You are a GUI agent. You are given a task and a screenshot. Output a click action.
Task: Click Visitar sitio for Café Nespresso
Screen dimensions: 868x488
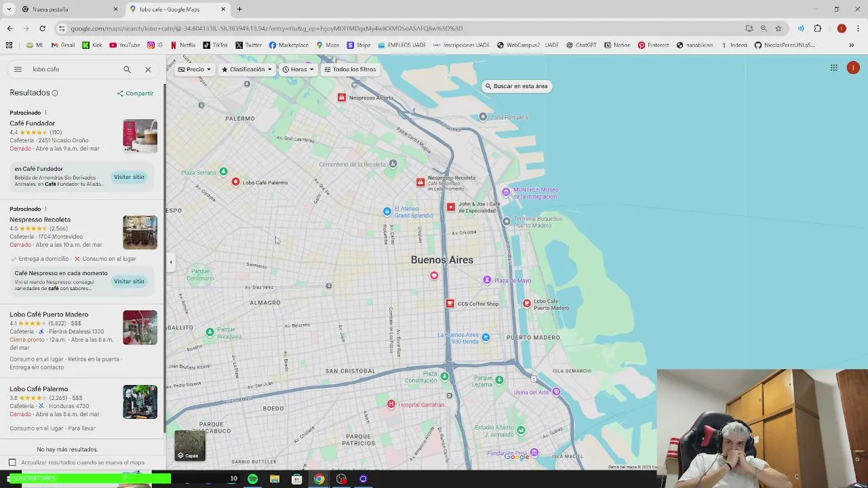point(129,281)
